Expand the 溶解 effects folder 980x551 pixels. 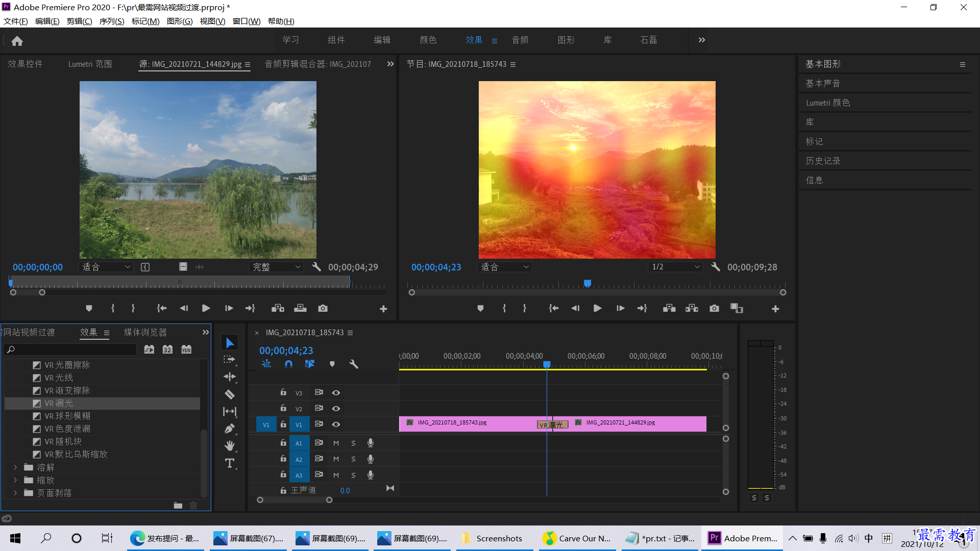(x=15, y=467)
